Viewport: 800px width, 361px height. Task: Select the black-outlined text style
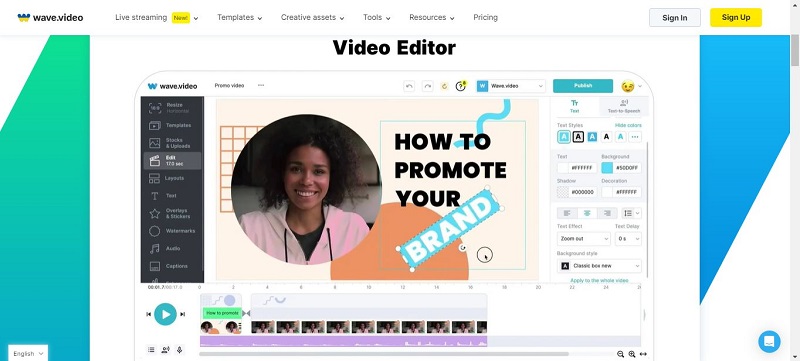tap(578, 137)
